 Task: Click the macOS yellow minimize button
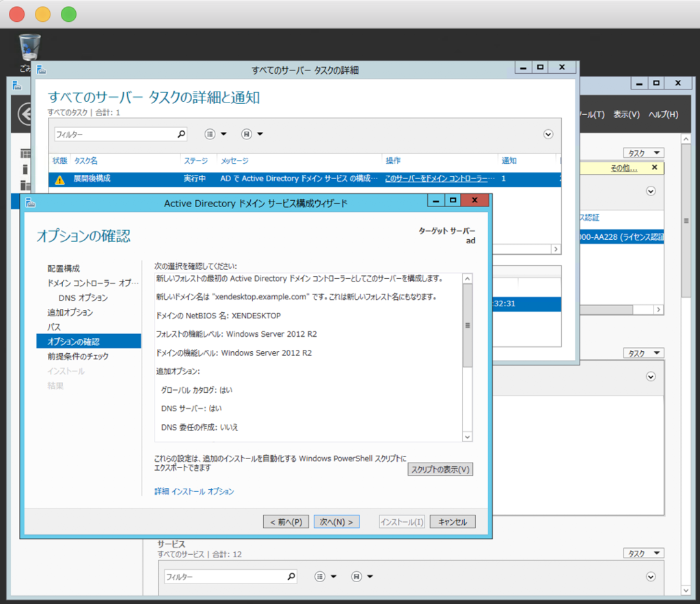click(43, 14)
